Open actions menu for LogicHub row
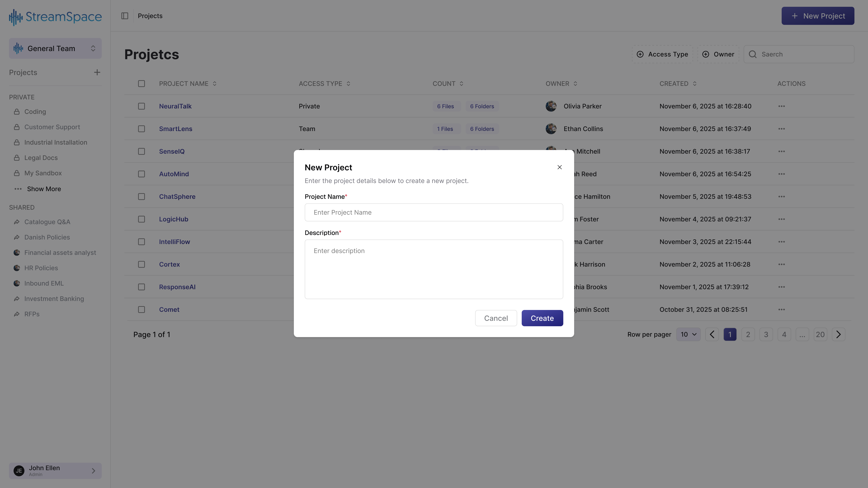Viewport: 868px width, 488px height. click(x=781, y=219)
